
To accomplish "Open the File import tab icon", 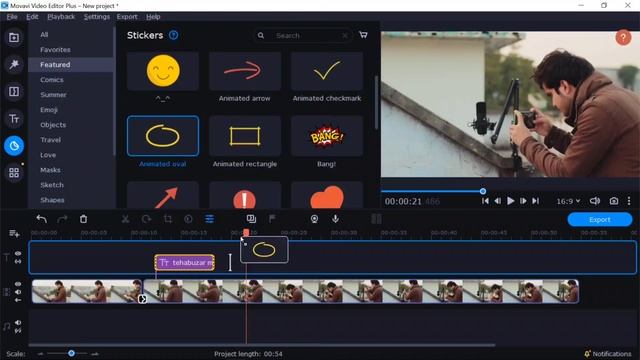I will 14,38.
